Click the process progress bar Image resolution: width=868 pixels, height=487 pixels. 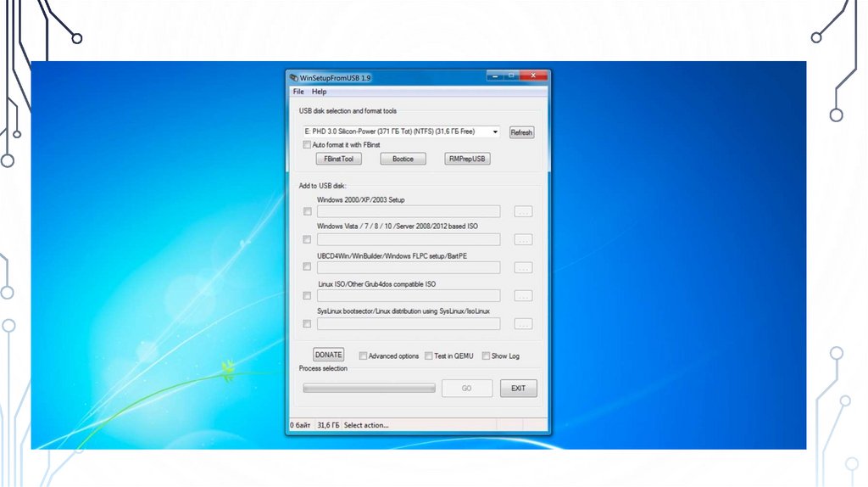[369, 389]
